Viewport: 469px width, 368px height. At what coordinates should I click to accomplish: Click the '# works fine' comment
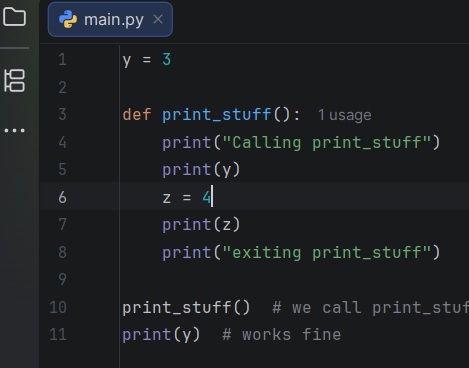282,335
